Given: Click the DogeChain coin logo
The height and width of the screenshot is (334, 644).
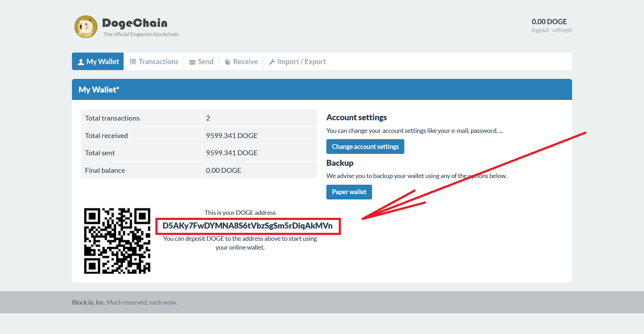Looking at the screenshot, I should click(86, 27).
